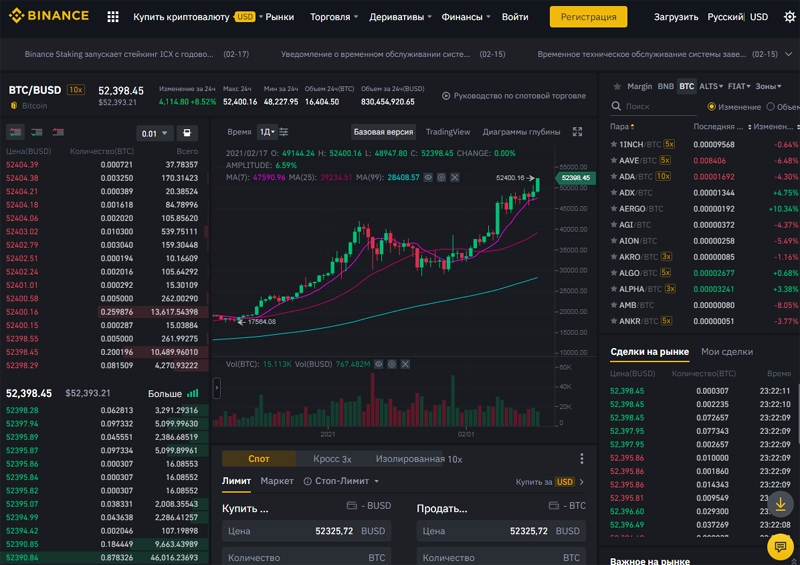Toggle volume indicator visibility eye

[x=379, y=364]
